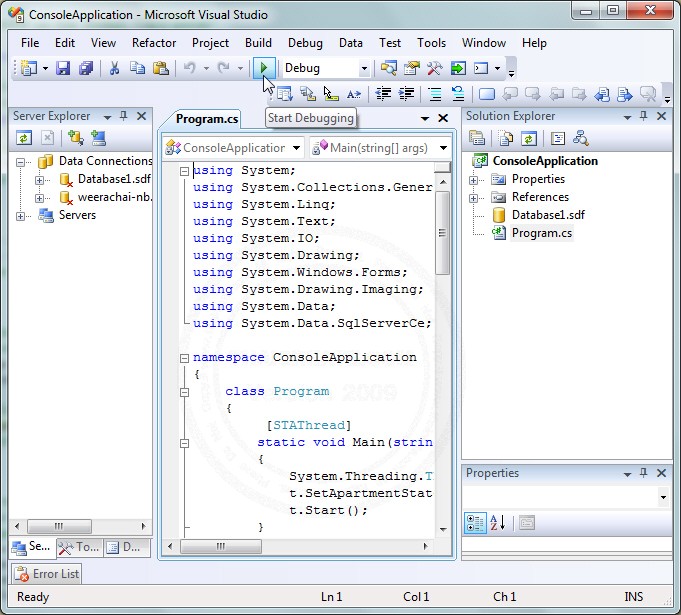The width and height of the screenshot is (681, 615).
Task: Open the File menu
Action: tap(30, 43)
